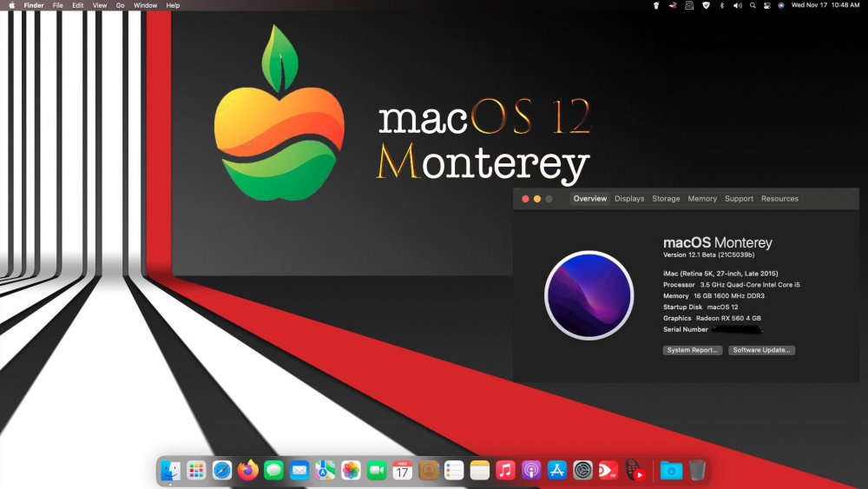
Task: Click the date and time clock
Action: point(825,5)
